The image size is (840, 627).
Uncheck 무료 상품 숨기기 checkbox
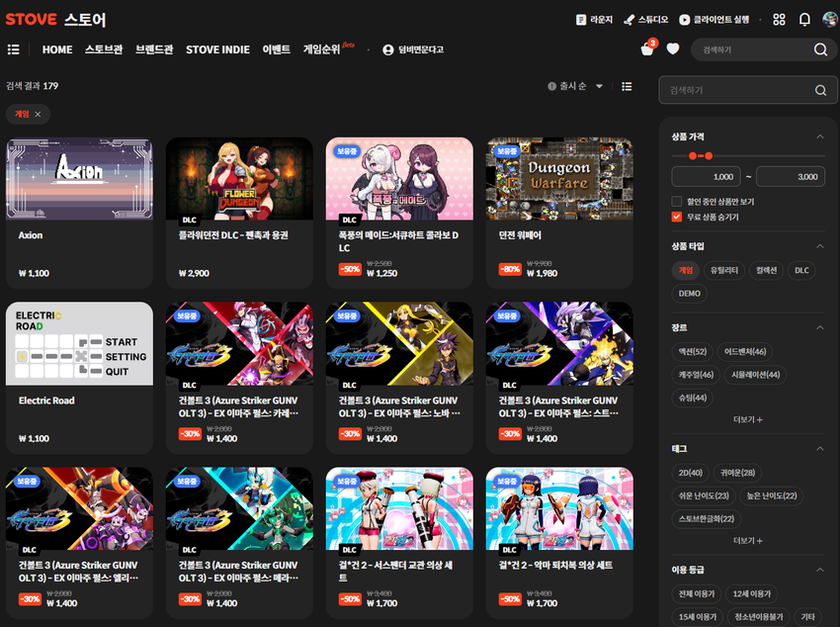coord(677,217)
